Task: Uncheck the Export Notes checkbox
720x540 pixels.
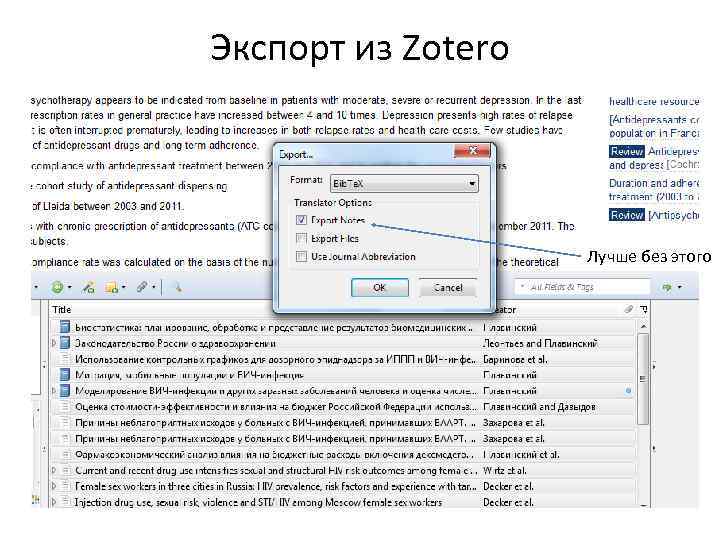Action: point(301,220)
